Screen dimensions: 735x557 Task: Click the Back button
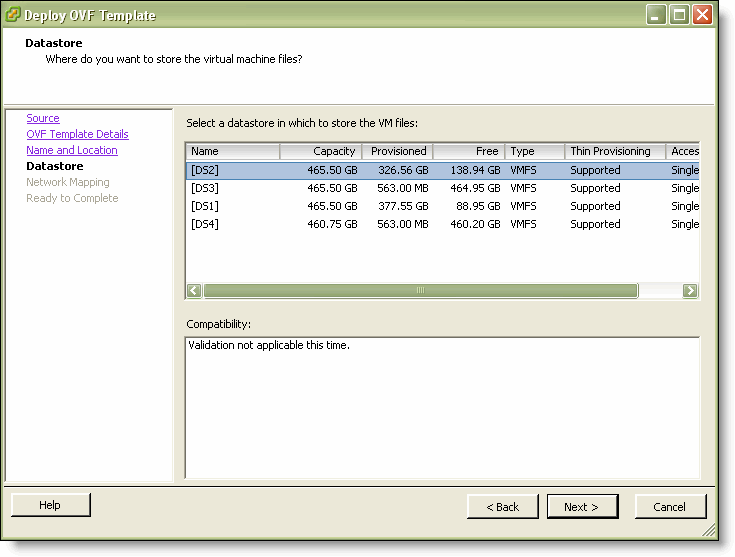(x=502, y=507)
